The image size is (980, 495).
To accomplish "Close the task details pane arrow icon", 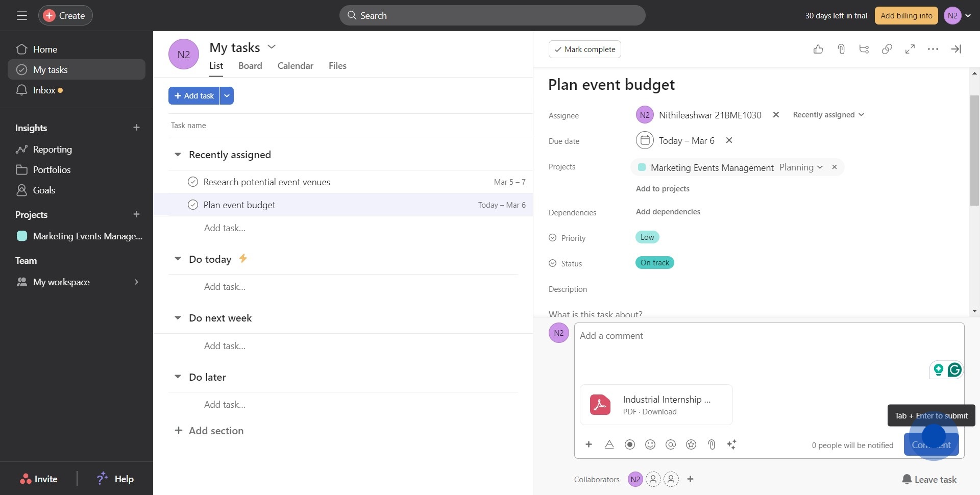I will pyautogui.click(x=956, y=49).
